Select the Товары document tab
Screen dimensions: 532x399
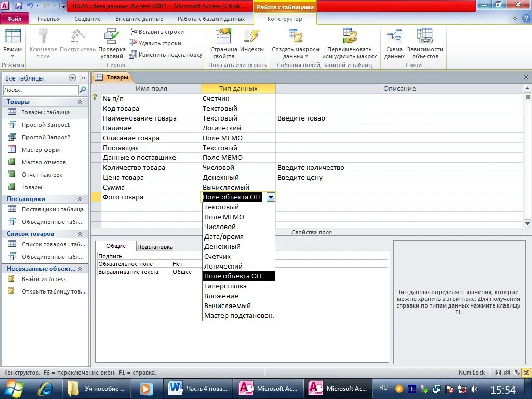click(x=112, y=77)
